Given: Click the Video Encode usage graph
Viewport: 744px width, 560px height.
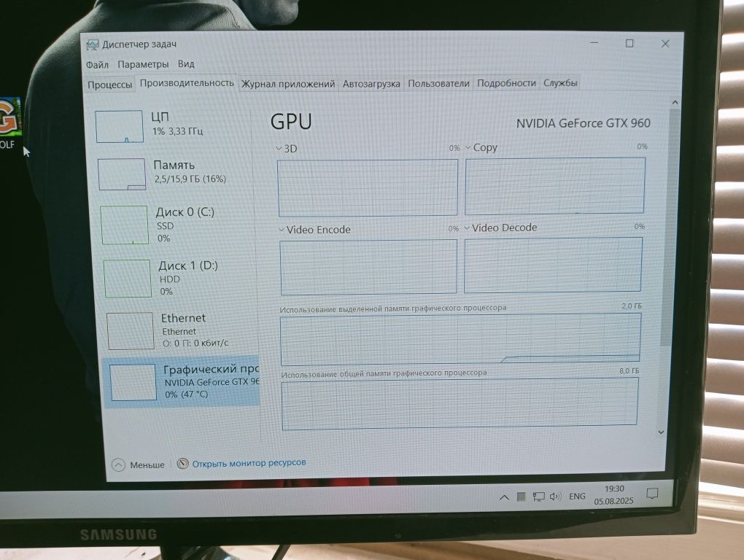Looking at the screenshot, I should (368, 267).
